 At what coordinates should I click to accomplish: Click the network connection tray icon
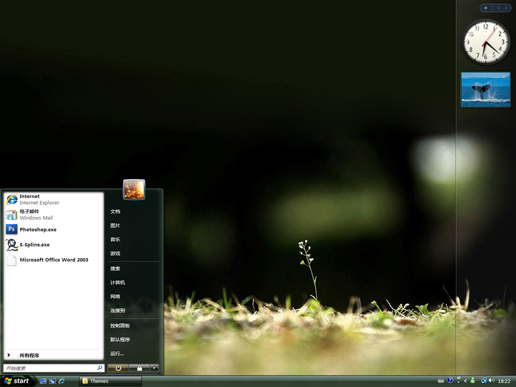[x=484, y=380]
